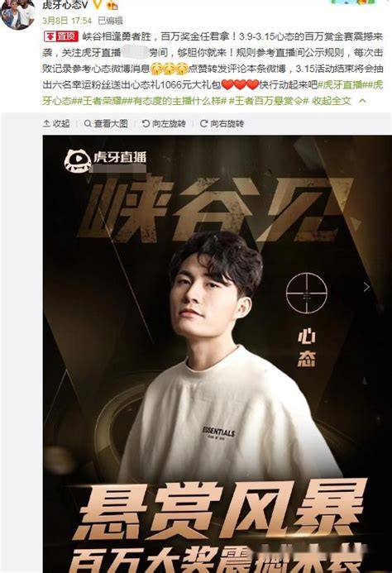Rotate image left with 向左旋转
The height and width of the screenshot is (573, 392).
coord(164,123)
